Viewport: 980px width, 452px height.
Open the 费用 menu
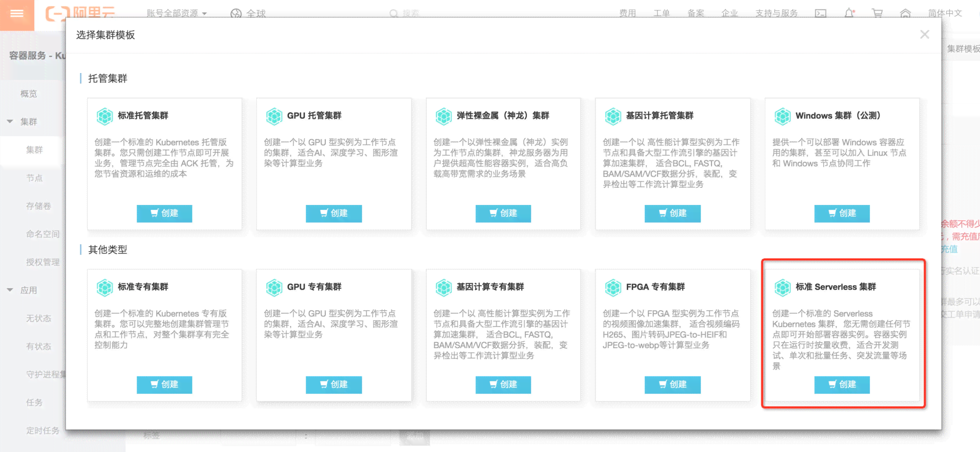[x=627, y=13]
